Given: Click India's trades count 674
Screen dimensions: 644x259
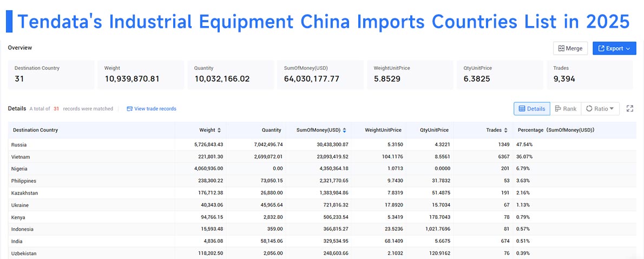Looking at the screenshot, I should 505,241.
